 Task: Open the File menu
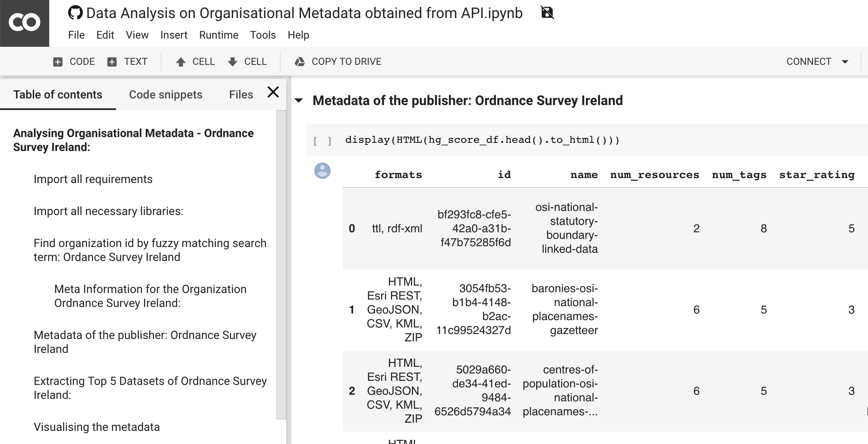pos(76,35)
